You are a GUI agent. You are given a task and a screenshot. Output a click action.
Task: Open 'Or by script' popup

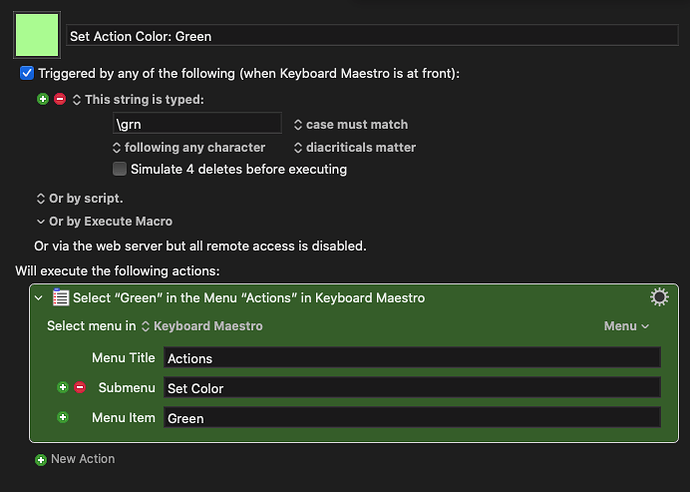click(x=80, y=198)
